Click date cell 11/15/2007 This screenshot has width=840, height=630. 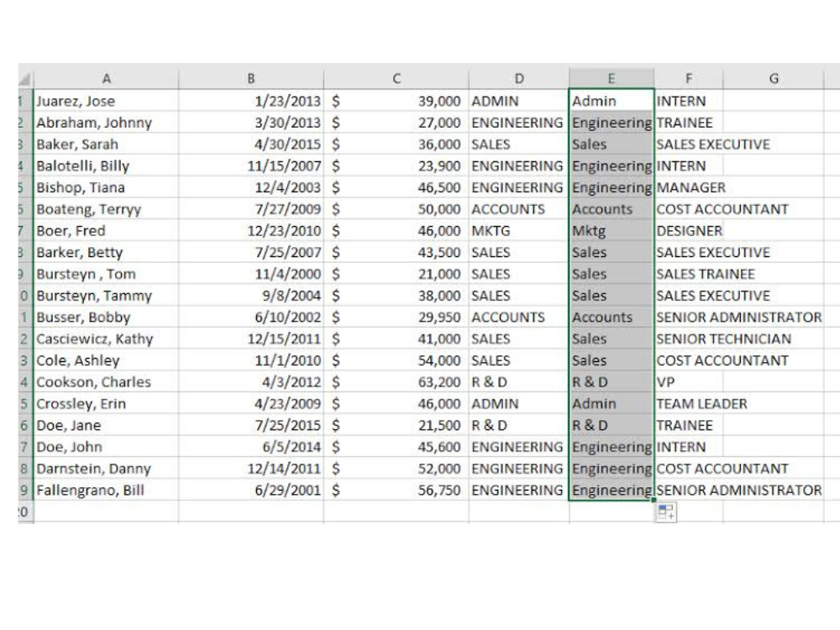coord(250,165)
